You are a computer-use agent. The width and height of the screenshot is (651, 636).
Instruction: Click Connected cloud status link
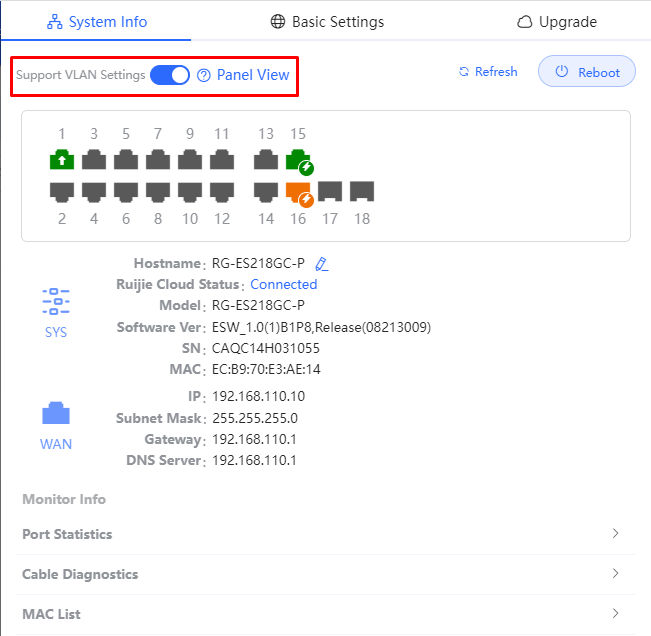point(284,284)
